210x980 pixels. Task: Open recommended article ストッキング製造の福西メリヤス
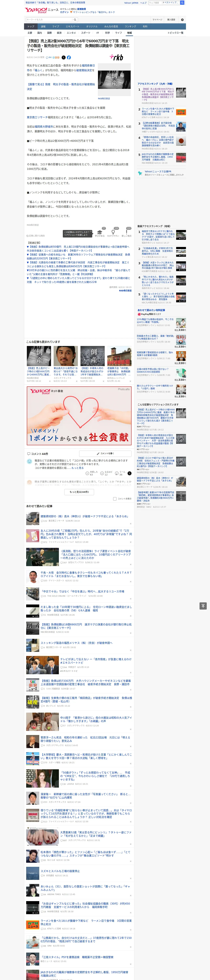click(77, 643)
